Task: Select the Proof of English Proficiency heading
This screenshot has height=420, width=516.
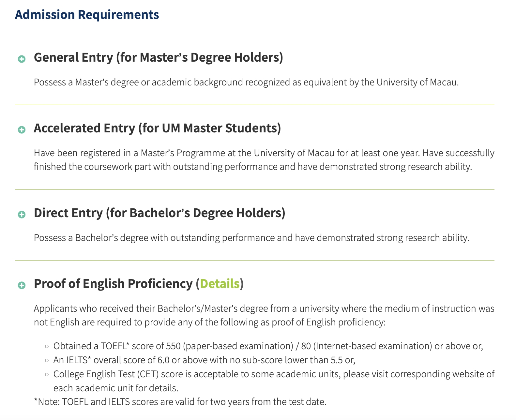Action: click(113, 284)
